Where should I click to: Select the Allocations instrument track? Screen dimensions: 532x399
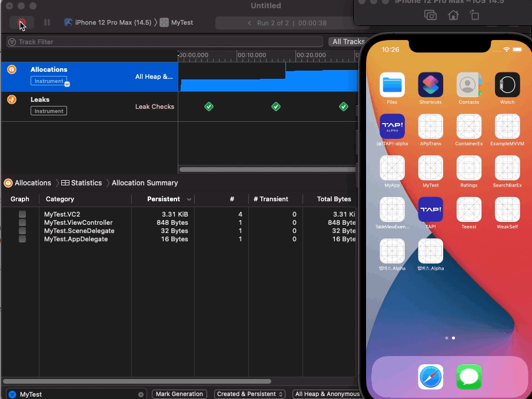point(89,77)
